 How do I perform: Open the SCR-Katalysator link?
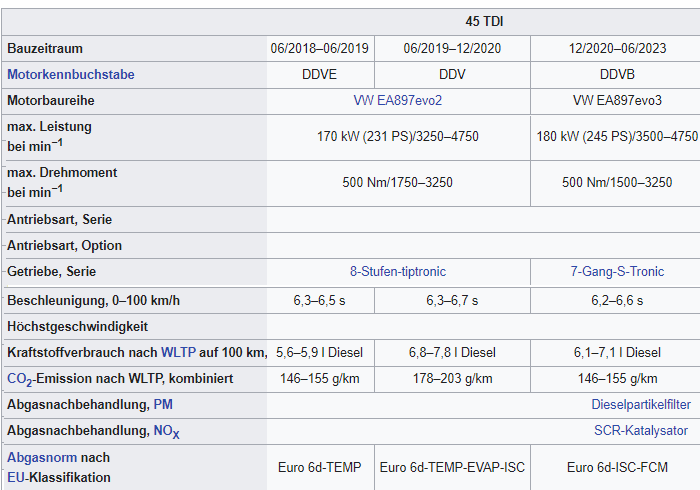click(641, 430)
